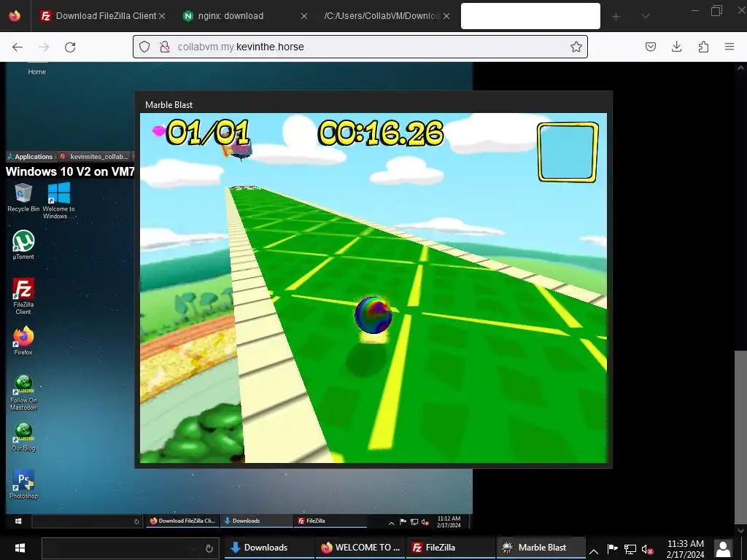Viewport: 747px width, 560px height.
Task: Open Download FileZilla Cli... in inner VM taskbar
Action: [182, 521]
